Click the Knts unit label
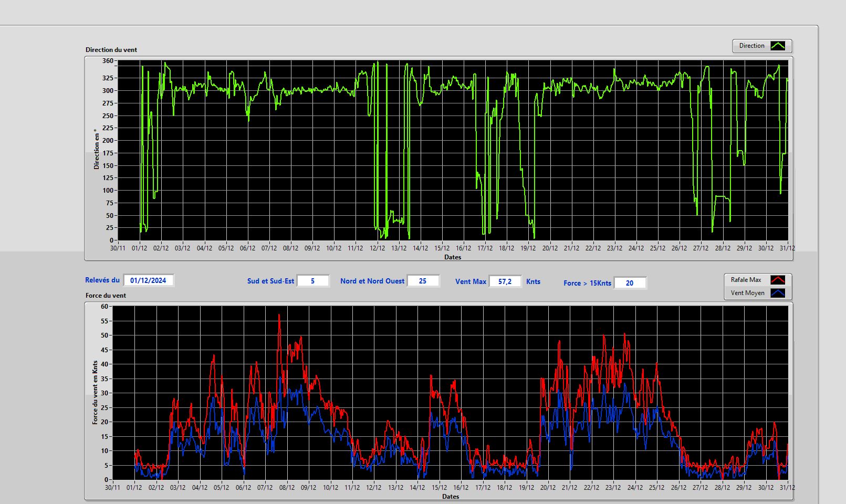The width and height of the screenshot is (846, 504). point(533,282)
